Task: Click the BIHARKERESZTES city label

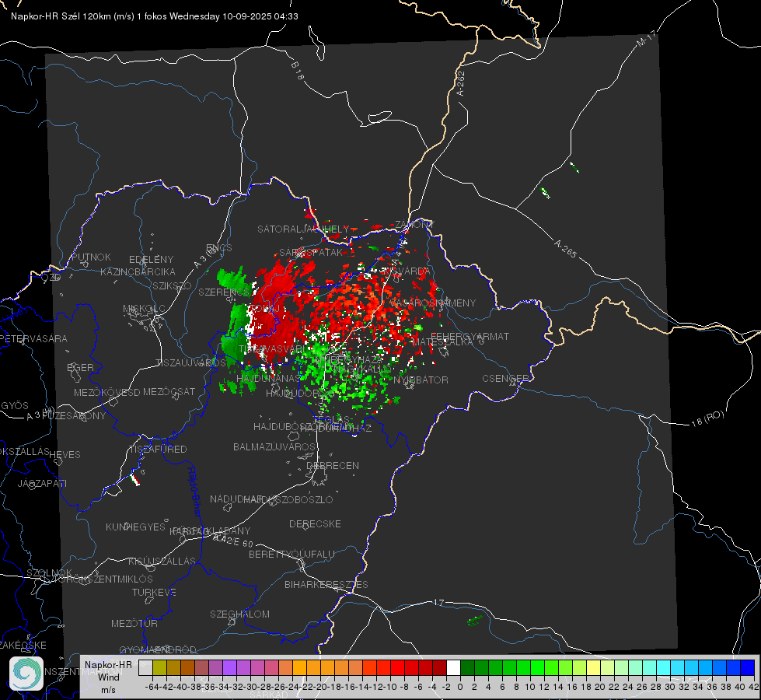Action: tap(326, 584)
